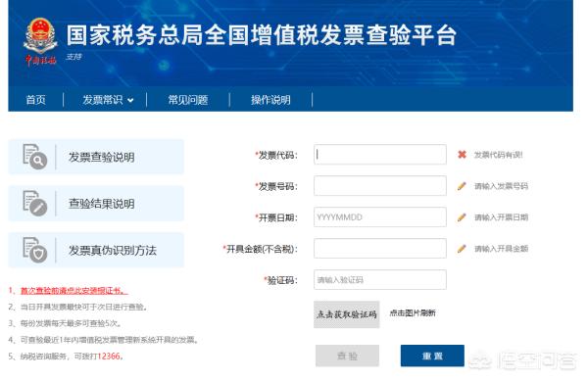Click the 点击图片刷新 text
588x381 pixels.
pos(413,312)
